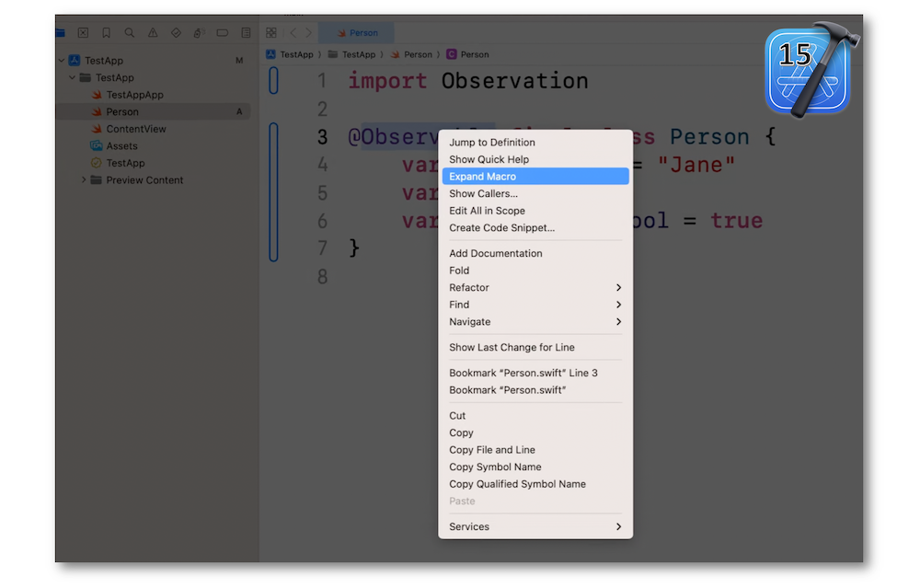This screenshot has height=588, width=920.
Task: Open the Navigate submenu
Action: pos(535,321)
